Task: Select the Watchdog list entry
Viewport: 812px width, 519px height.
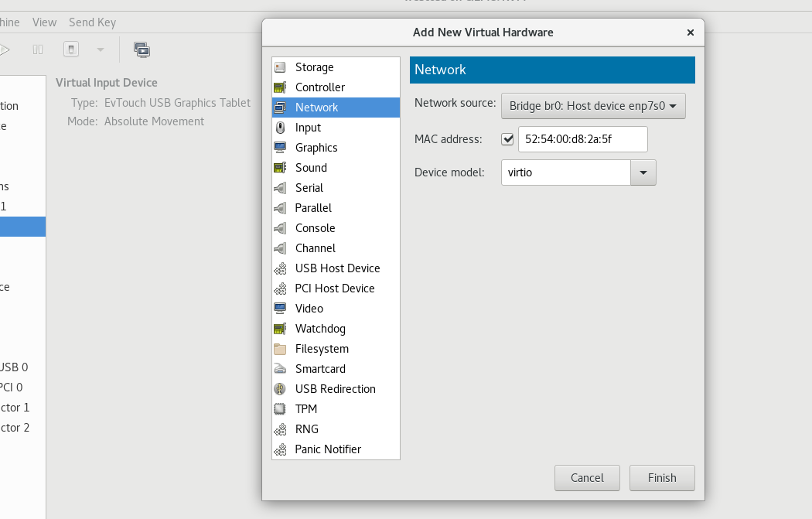Action: [x=320, y=329]
